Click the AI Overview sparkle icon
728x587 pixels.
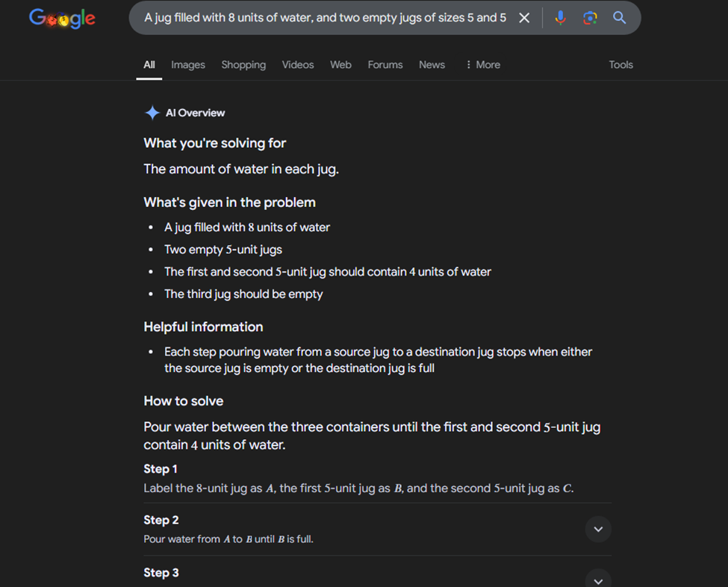point(152,112)
